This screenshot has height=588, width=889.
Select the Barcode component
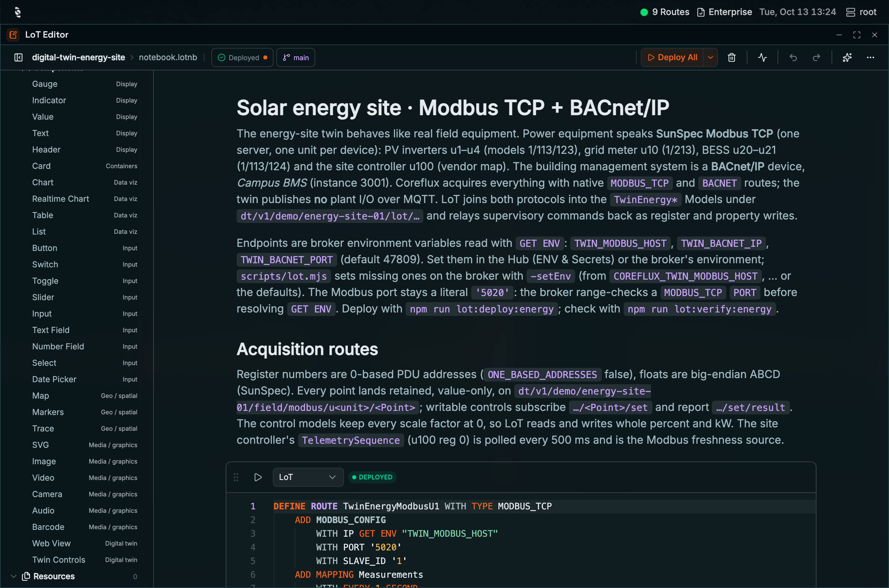(84, 527)
